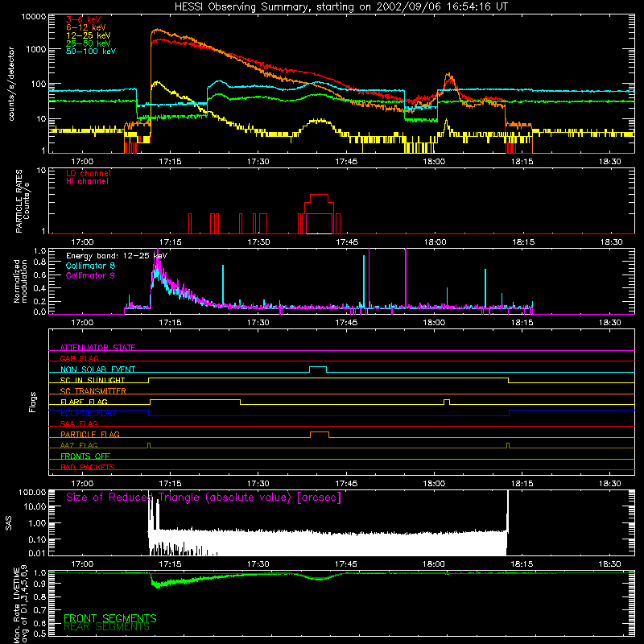
Task: Click the 0.2 tick on modulation axis
Action: tap(39, 301)
